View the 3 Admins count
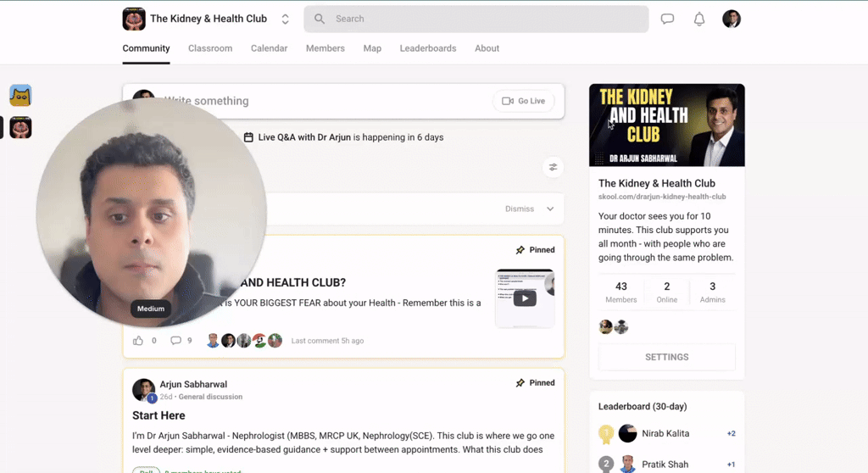This screenshot has height=473, width=868. [712, 292]
